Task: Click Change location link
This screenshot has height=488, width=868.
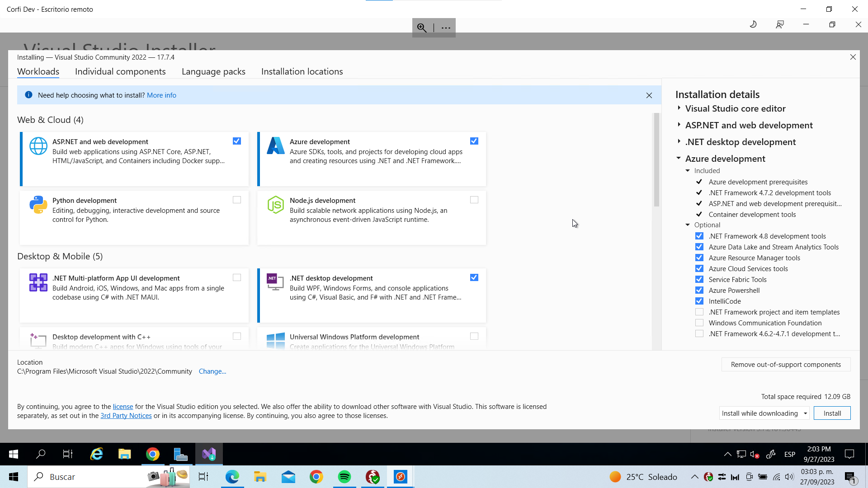Action: (x=212, y=371)
